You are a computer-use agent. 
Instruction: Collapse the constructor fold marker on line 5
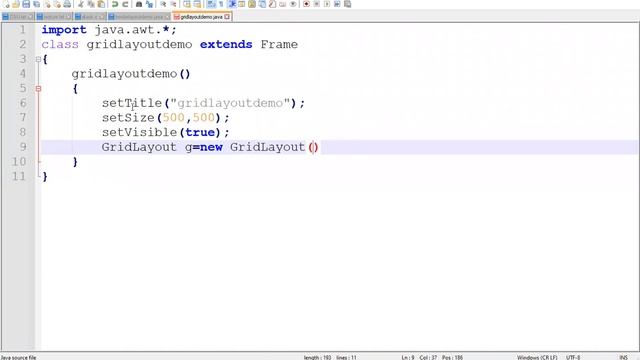(38, 89)
